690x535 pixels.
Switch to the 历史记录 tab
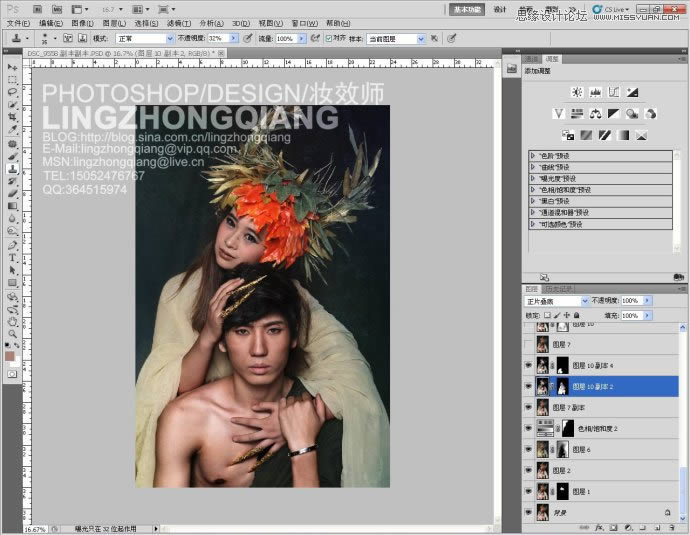(559, 289)
